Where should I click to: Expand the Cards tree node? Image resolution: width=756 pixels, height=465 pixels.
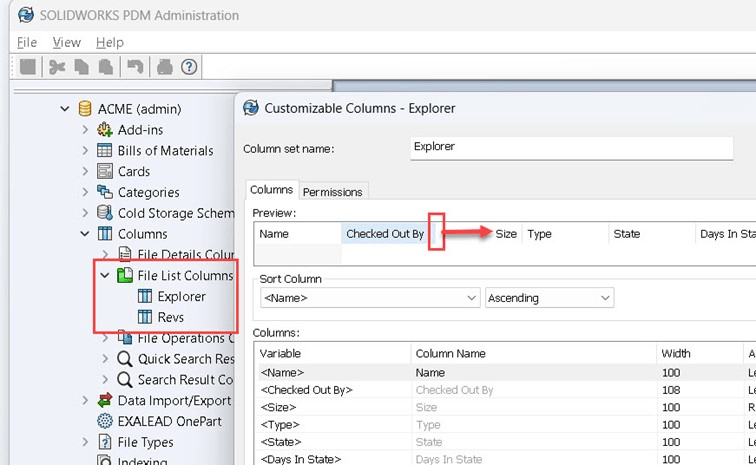[86, 171]
